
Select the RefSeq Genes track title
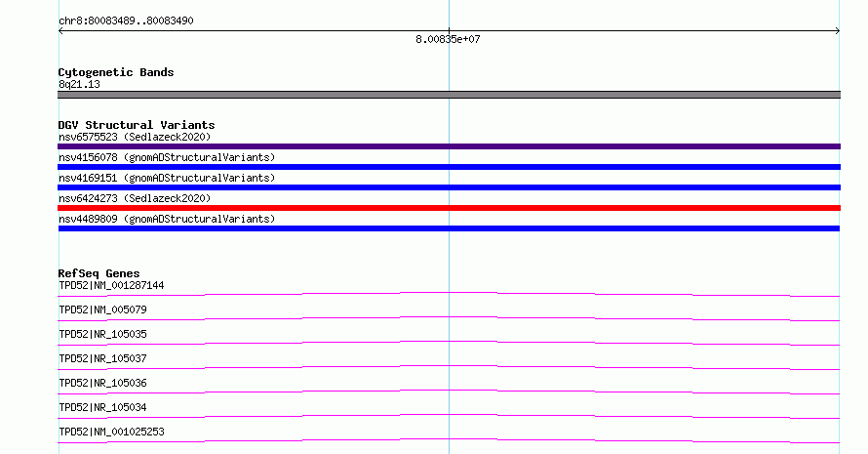click(x=99, y=273)
